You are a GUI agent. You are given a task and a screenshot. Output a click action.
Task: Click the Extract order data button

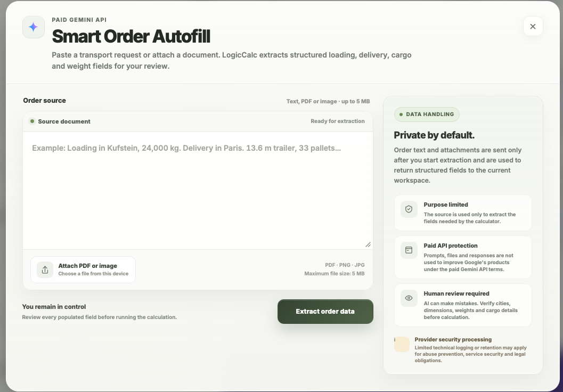[x=325, y=312]
